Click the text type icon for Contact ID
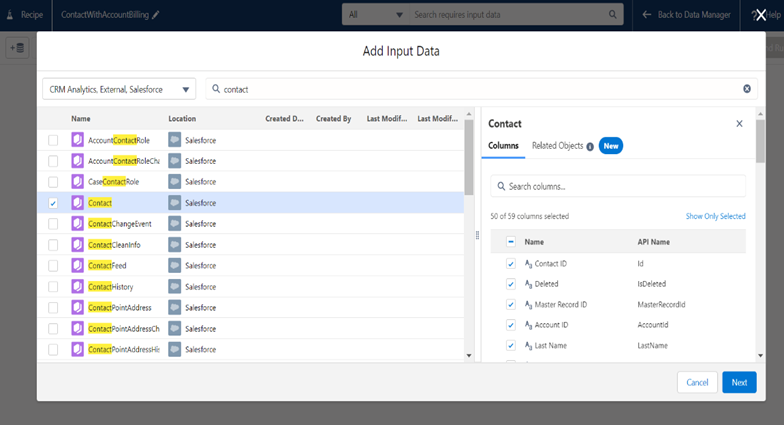Screen dimensions: 784x425 click(528, 264)
